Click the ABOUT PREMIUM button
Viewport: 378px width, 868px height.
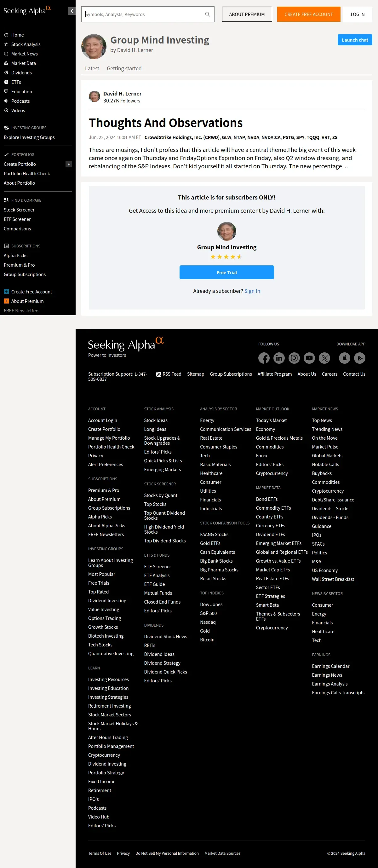click(x=247, y=14)
